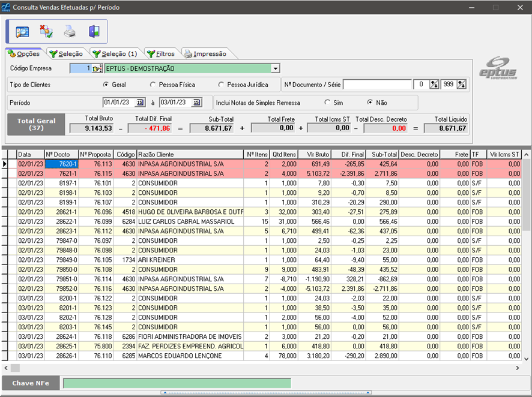Click the printer toolbar icon

pyautogui.click(x=70, y=31)
